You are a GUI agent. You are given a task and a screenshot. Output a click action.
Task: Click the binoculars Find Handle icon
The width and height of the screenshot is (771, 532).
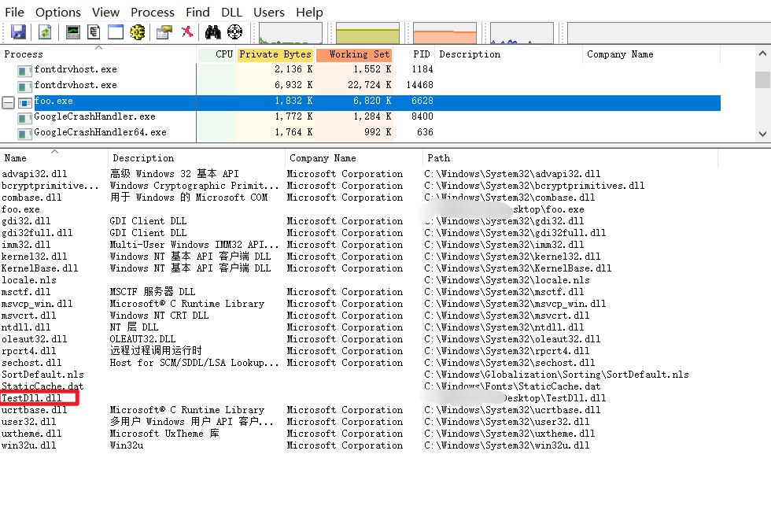[213, 32]
